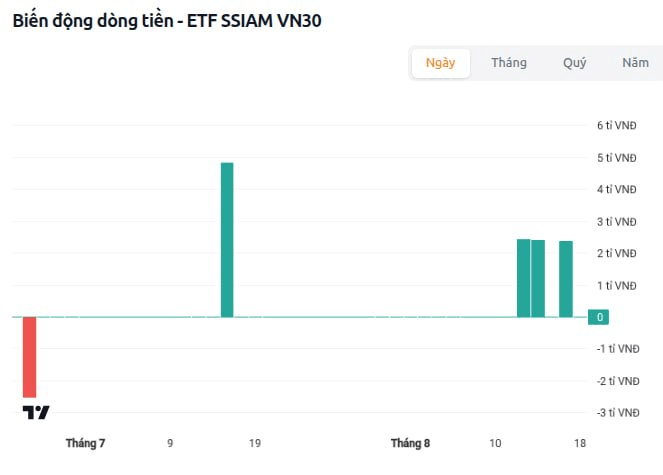
Task: Click the 19 date marker on axis
Action: tap(255, 443)
